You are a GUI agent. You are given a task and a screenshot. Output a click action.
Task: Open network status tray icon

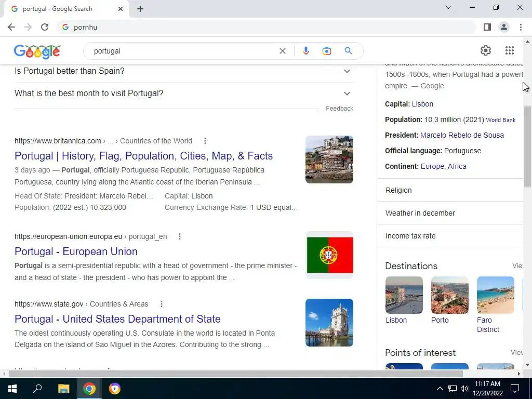tap(453, 389)
